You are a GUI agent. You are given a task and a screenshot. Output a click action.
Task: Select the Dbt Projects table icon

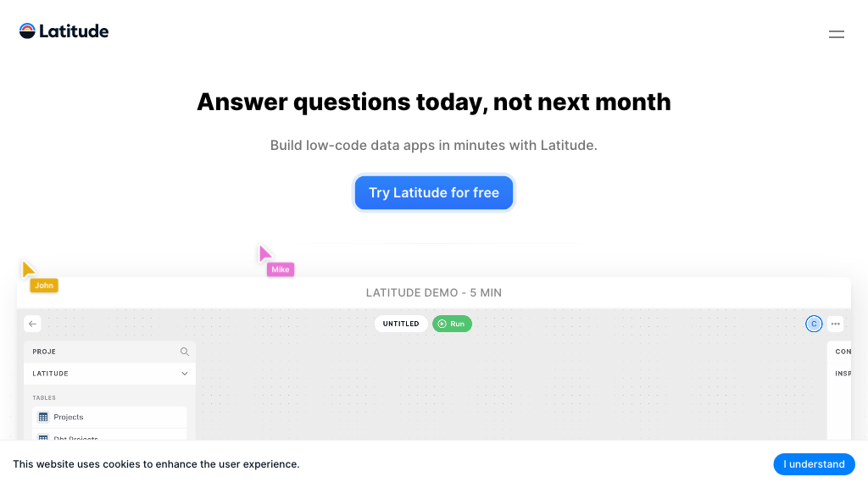[x=42, y=438]
